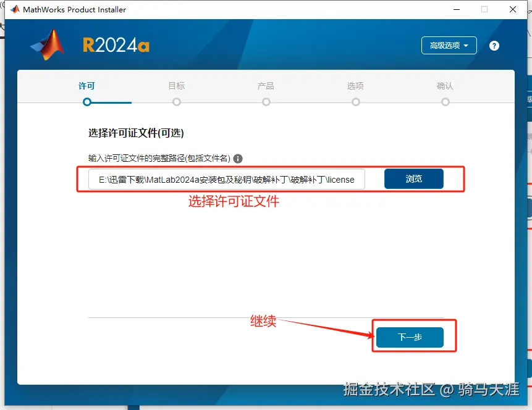
Task: Minimize the MathWorks Product Installer window
Action: [457, 9]
